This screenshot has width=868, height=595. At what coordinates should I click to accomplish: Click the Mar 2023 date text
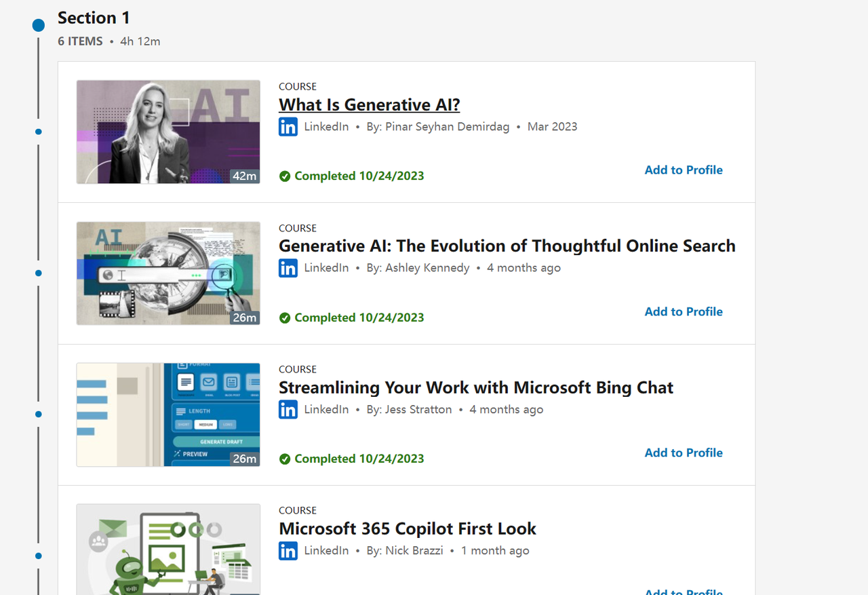553,127
